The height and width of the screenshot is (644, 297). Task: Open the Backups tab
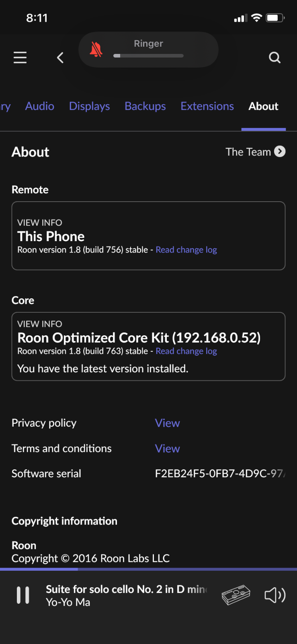pyautogui.click(x=145, y=106)
